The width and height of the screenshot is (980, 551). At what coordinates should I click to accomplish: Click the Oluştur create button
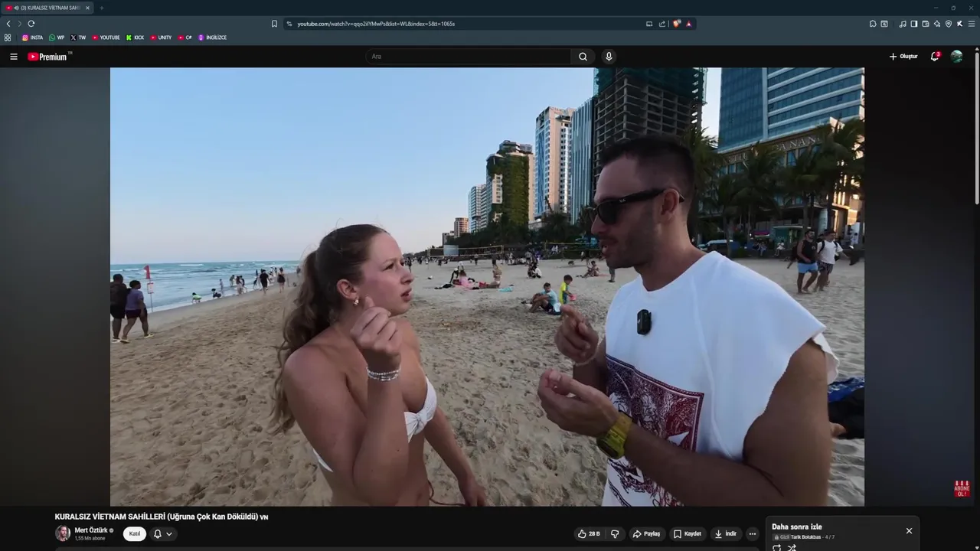pos(903,57)
